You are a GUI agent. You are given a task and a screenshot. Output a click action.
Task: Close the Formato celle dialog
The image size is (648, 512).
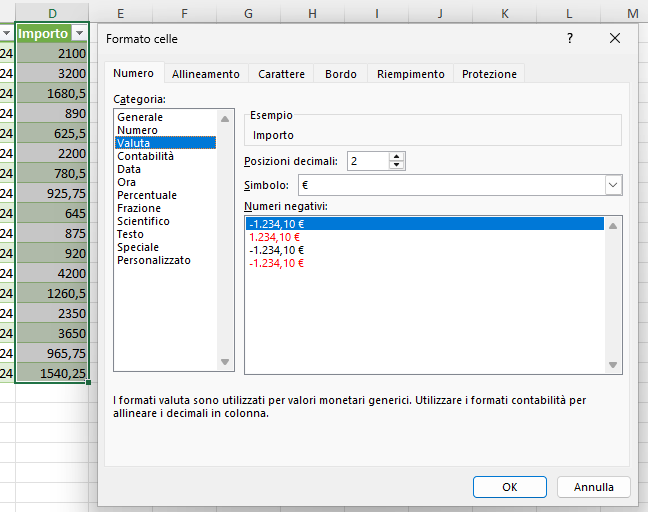click(x=615, y=38)
